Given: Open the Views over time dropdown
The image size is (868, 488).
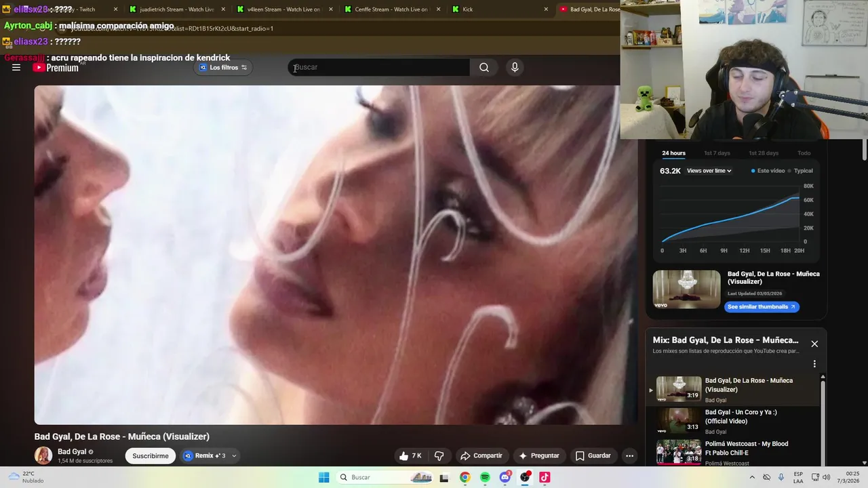Looking at the screenshot, I should (x=709, y=171).
